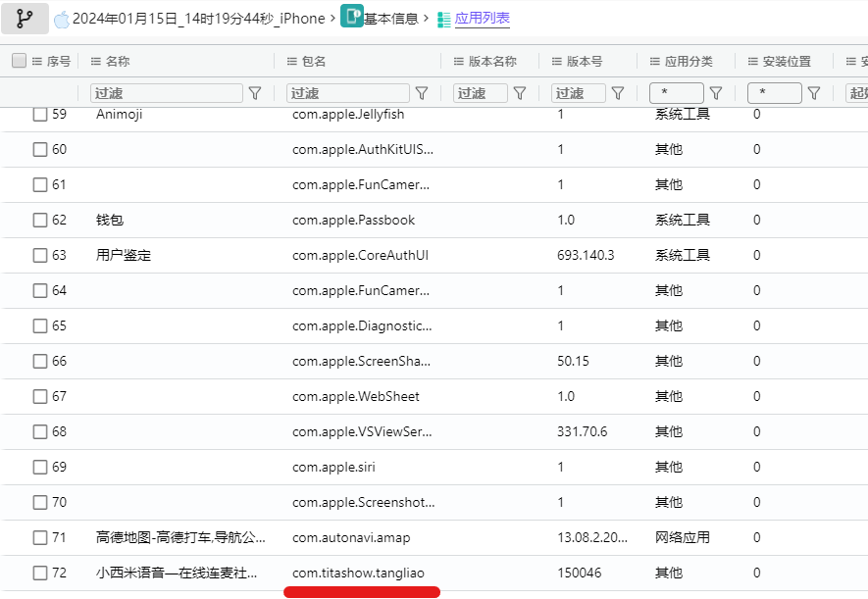Go to 基本信息 breadcrumb
This screenshot has height=599, width=868.
tap(390, 19)
